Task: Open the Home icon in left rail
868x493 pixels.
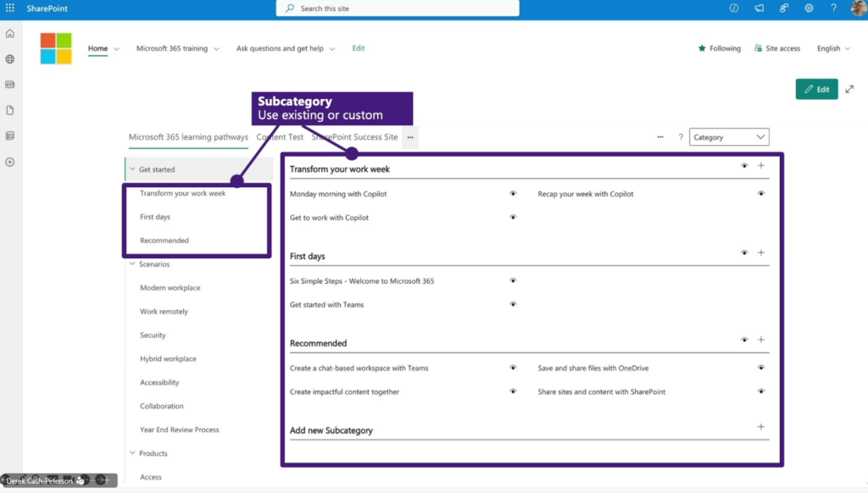Action: (10, 34)
